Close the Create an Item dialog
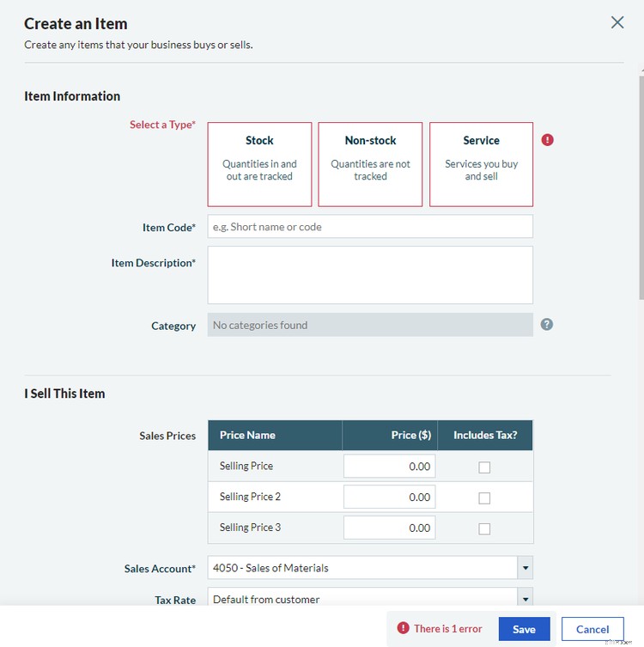This screenshot has width=644, height=647. point(617,23)
